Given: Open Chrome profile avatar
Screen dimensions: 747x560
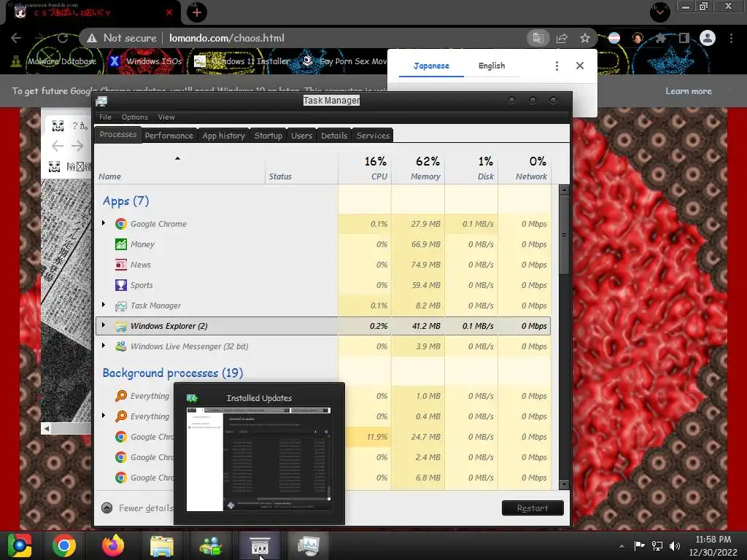Looking at the screenshot, I should tap(708, 38).
